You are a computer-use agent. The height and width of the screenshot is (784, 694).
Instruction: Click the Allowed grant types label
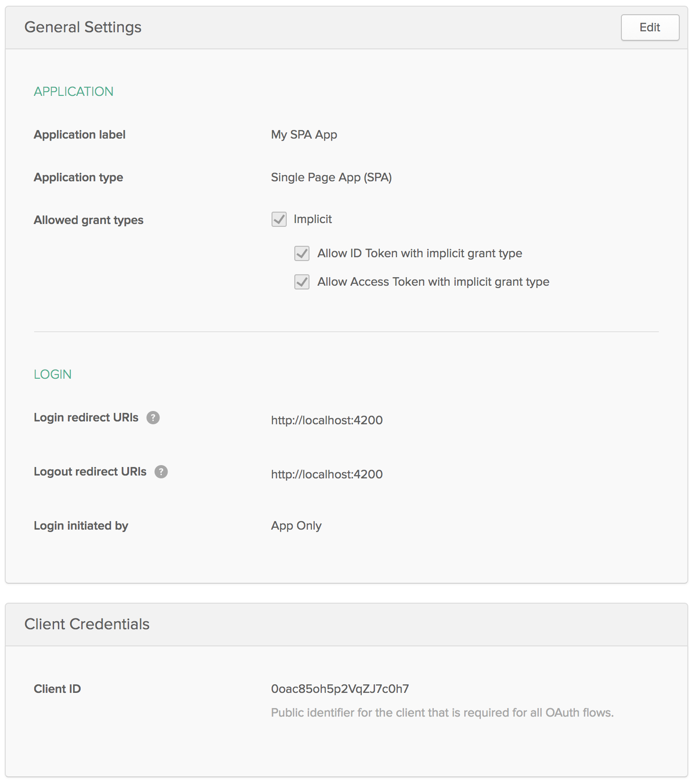(x=88, y=220)
